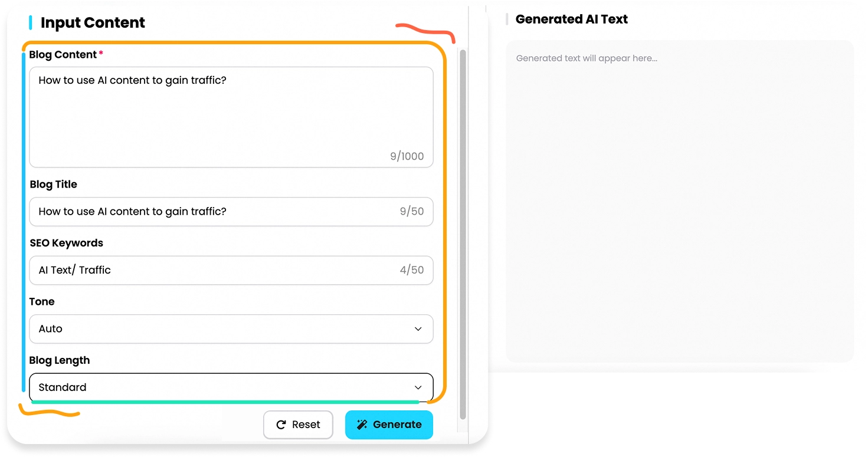Click the 9/1000 character counter

pos(407,156)
